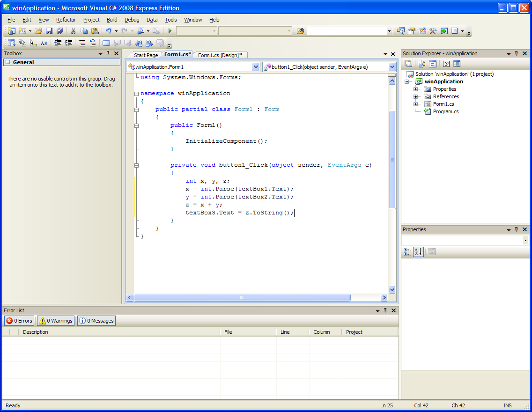The width and height of the screenshot is (532, 412).
Task: Click the New Project toolbar icon
Action: pos(12,31)
